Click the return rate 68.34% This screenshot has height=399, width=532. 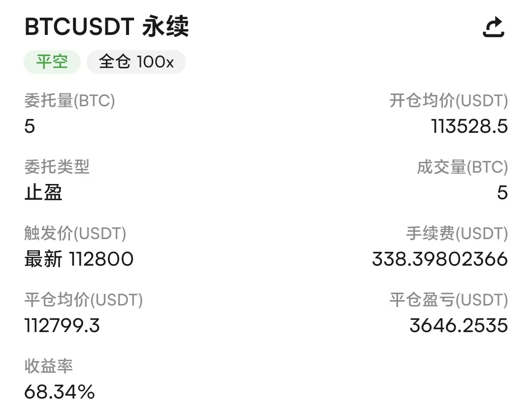tap(60, 392)
